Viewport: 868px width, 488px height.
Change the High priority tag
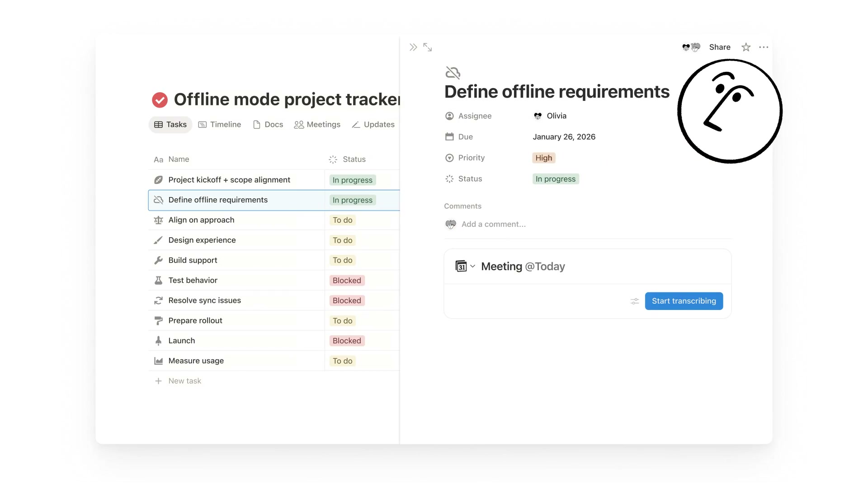(x=543, y=158)
